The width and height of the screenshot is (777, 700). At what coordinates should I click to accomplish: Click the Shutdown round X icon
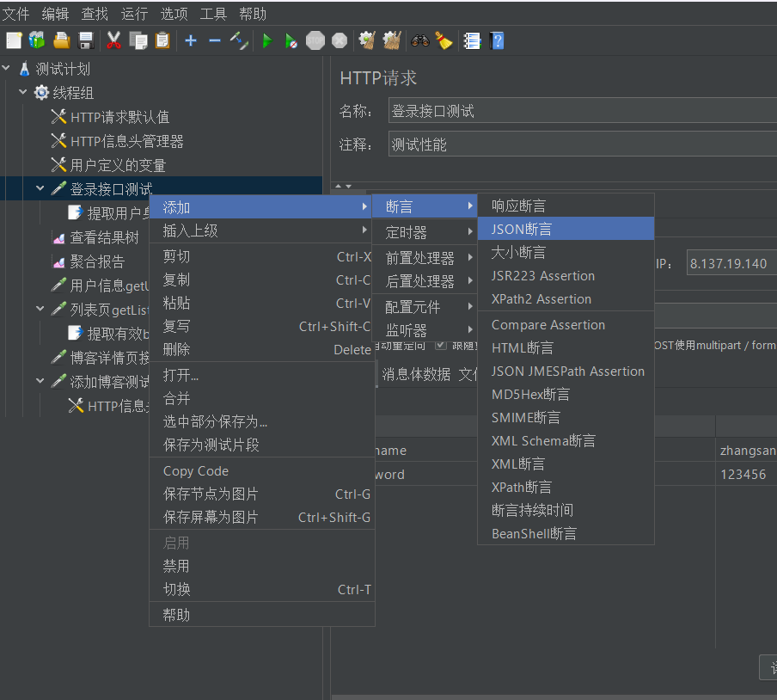coord(340,40)
